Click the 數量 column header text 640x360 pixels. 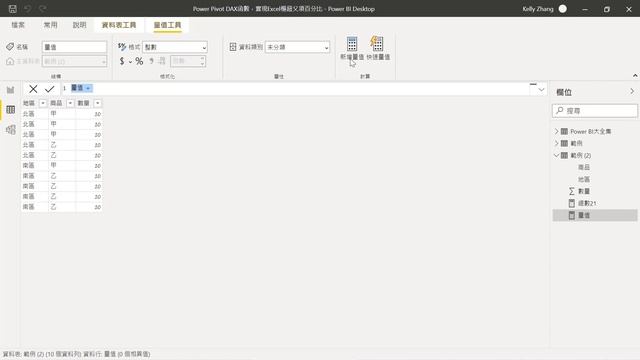coord(83,103)
